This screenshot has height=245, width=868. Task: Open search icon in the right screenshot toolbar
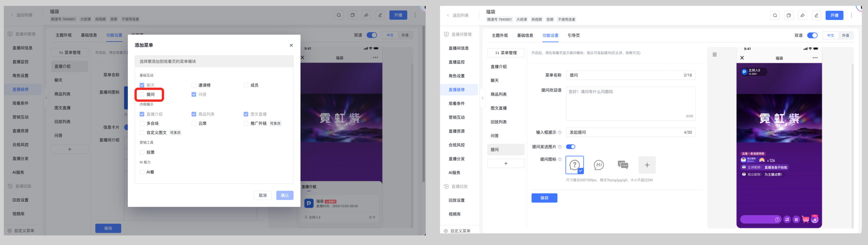pyautogui.click(x=775, y=15)
